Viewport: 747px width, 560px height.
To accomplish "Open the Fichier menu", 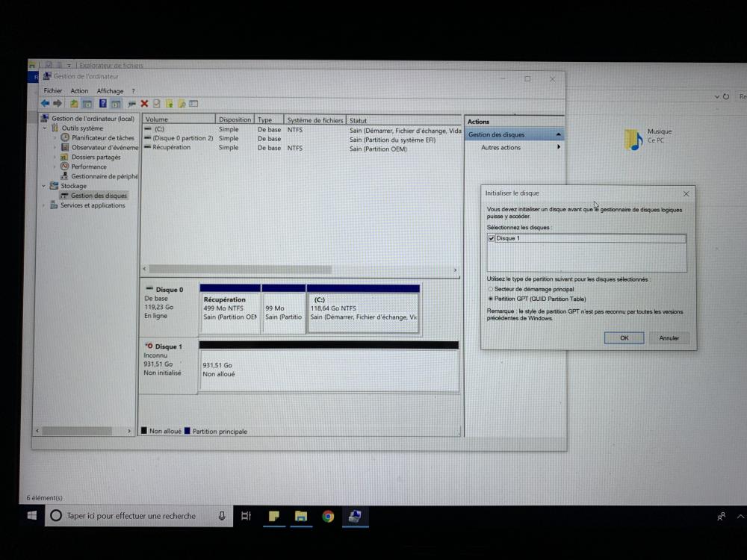I will (x=53, y=90).
